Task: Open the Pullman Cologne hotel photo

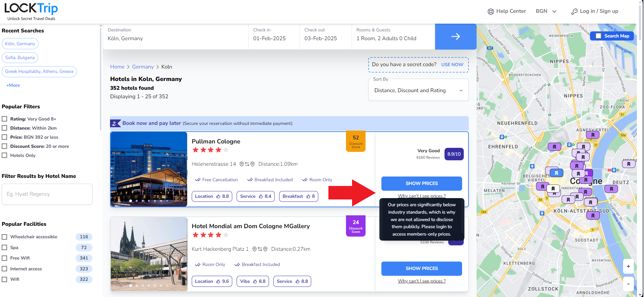Action: [149, 169]
